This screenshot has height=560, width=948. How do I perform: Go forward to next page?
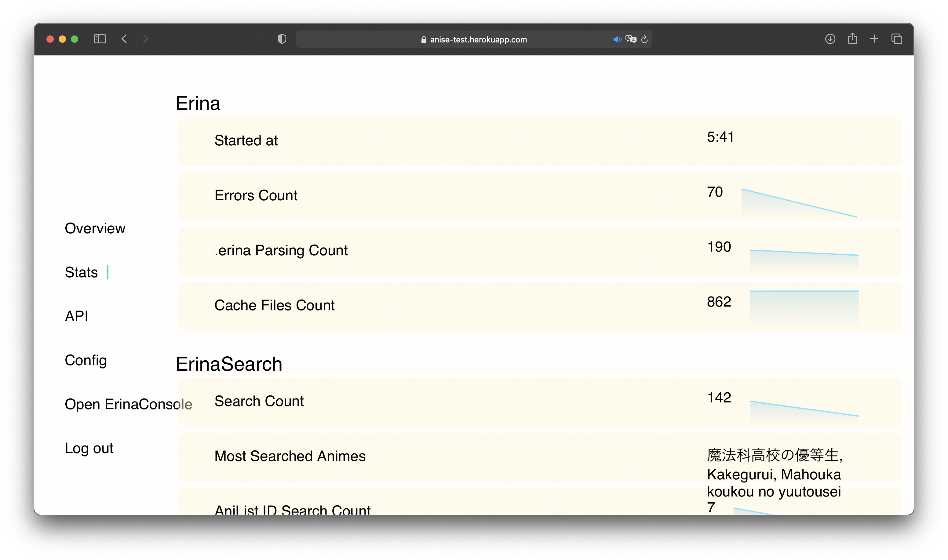pos(146,39)
